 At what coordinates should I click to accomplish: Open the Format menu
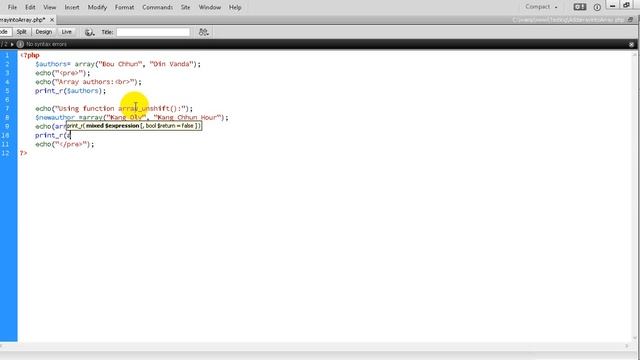tap(124, 7)
